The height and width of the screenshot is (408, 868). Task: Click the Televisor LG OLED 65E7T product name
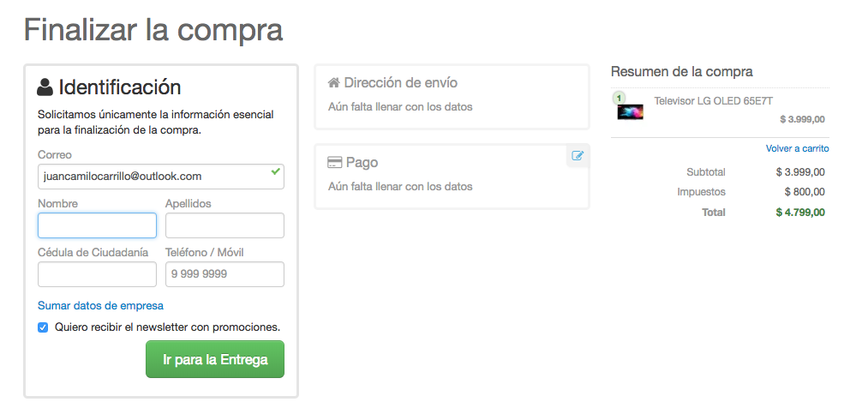715,100
